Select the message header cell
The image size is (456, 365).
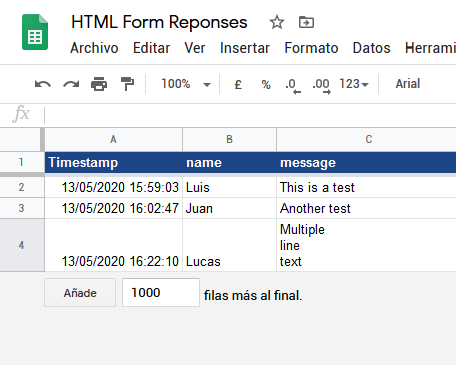(x=366, y=162)
